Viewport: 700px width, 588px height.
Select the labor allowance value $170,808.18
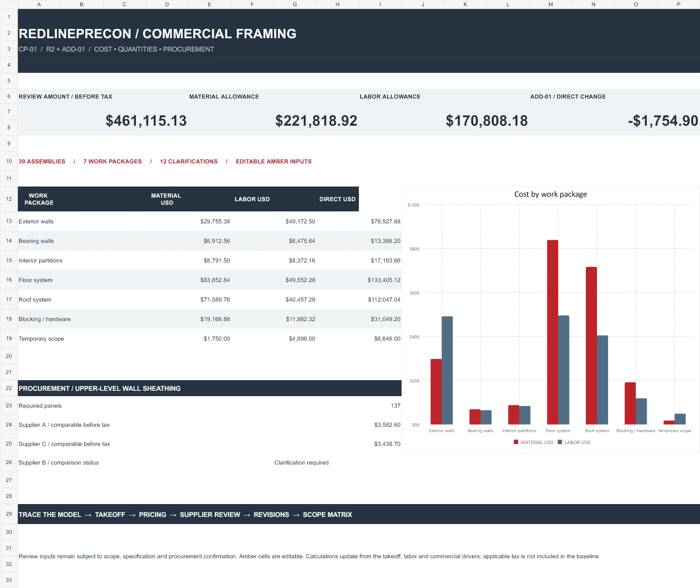487,121
